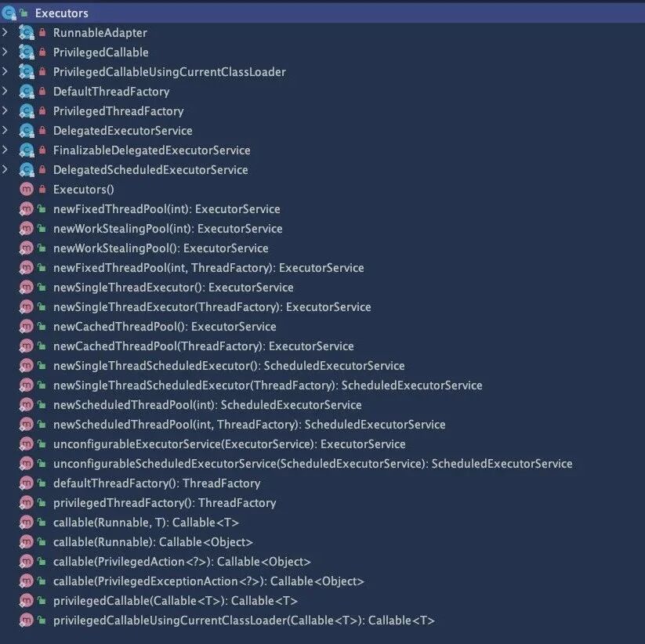Viewport: 645px width, 644px height.
Task: Click the class icon next to DefaultThreadFactory
Action: click(26, 92)
